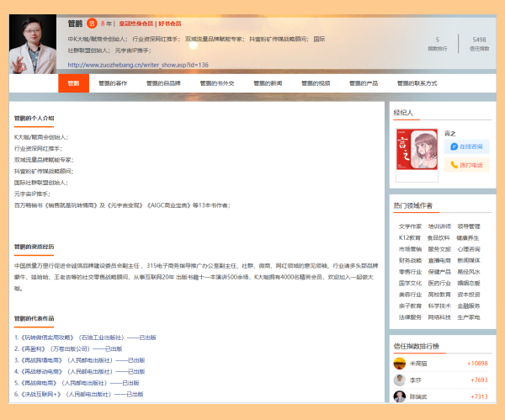Viewport: 505px width, 420px height.
Task: Select the 管鹏的联系方式 tab
Action: pos(418,83)
